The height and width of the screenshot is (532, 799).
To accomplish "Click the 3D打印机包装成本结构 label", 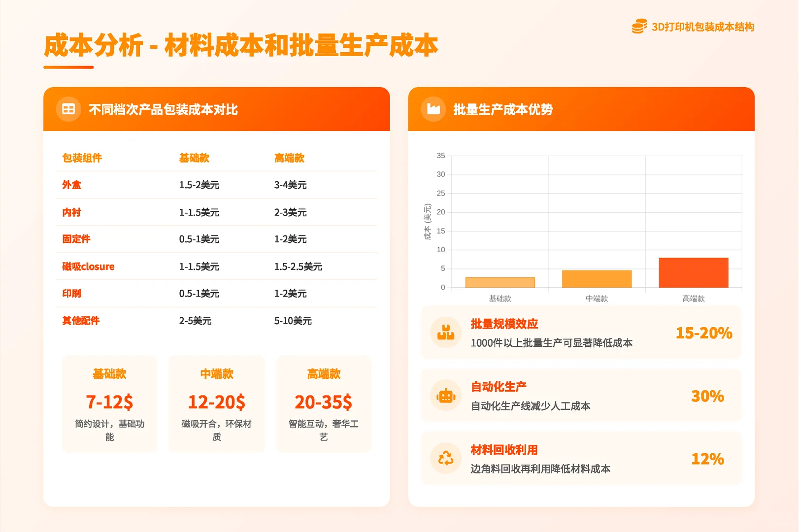I will pyautogui.click(x=703, y=27).
